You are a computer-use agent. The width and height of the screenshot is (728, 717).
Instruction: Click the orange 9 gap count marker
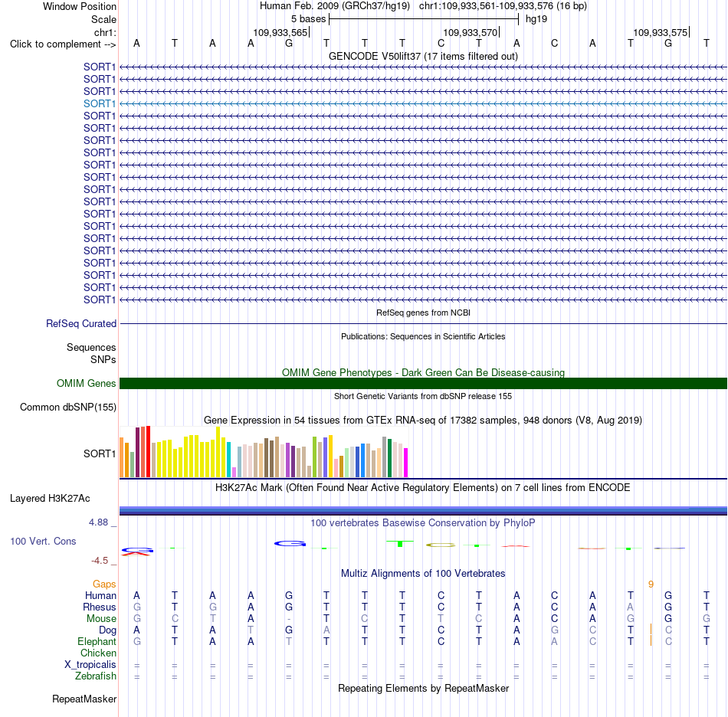(651, 584)
